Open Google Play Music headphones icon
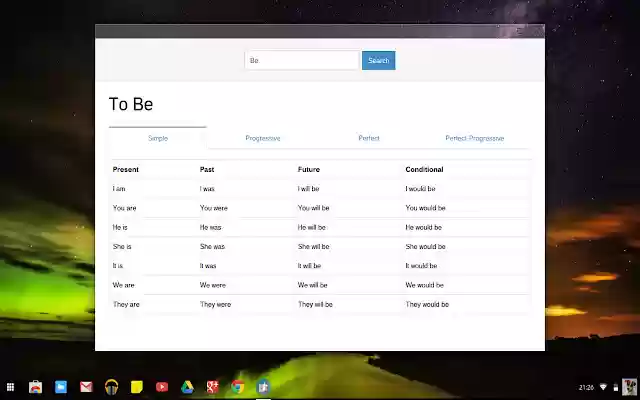Screen dimensions: 640x400 point(111,387)
